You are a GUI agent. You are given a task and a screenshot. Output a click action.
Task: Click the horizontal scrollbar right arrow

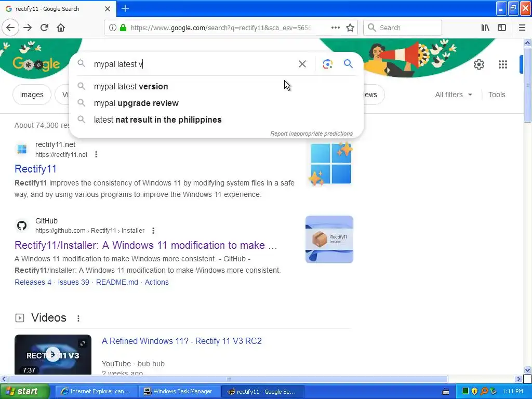[518, 379]
